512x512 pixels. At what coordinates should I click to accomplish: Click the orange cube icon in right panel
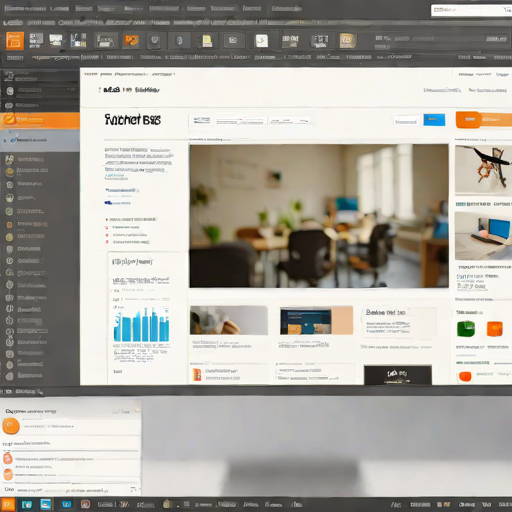point(494,329)
